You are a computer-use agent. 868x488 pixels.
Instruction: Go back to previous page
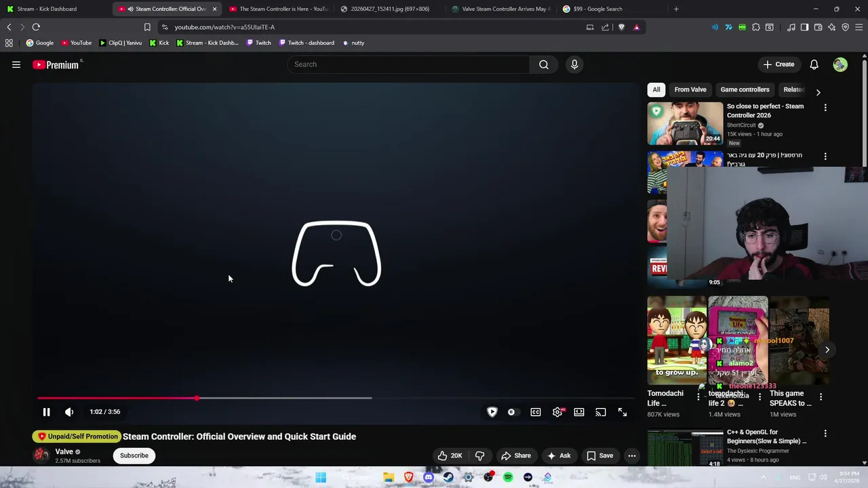[9, 27]
